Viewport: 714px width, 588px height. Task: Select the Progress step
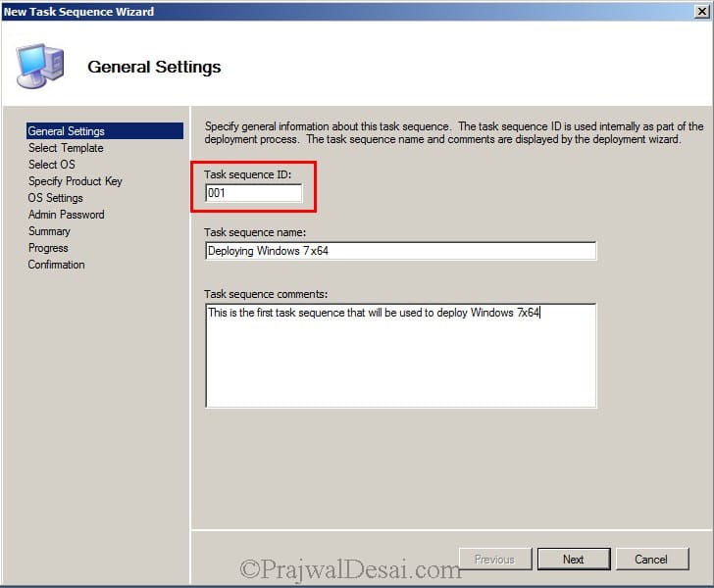point(48,248)
